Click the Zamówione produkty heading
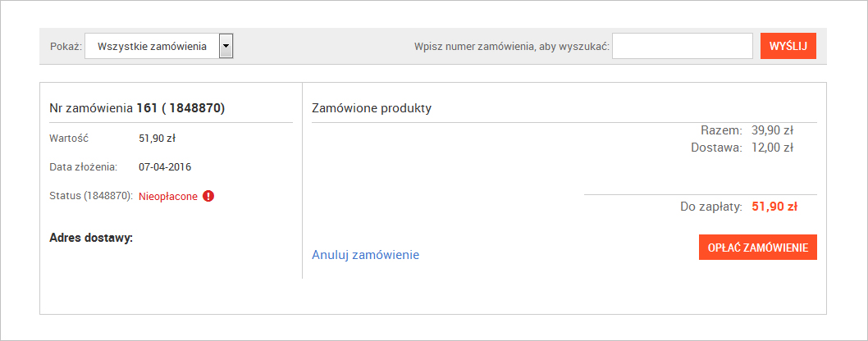Screen dimensions: 868x341 (x=372, y=108)
